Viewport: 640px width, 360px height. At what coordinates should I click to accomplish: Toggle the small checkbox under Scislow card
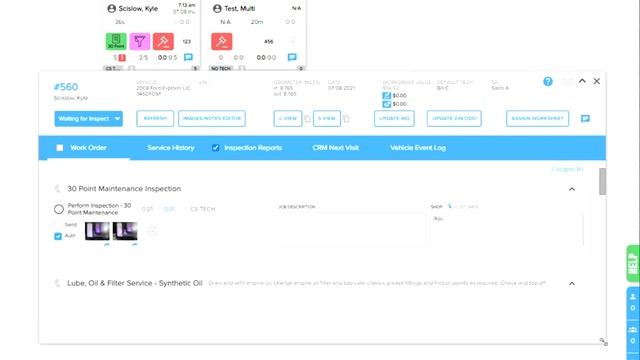coord(131,69)
